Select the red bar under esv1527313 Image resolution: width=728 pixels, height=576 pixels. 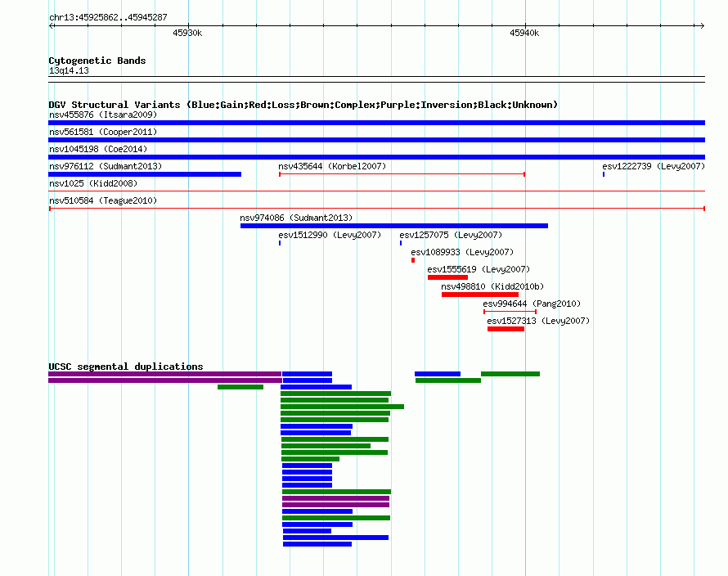506,329
